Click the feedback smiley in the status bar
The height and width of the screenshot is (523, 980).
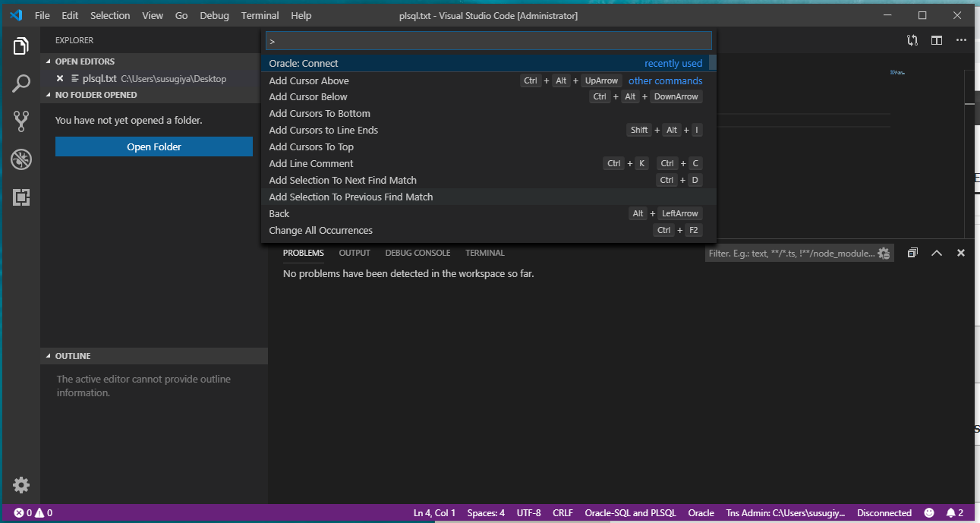point(929,513)
